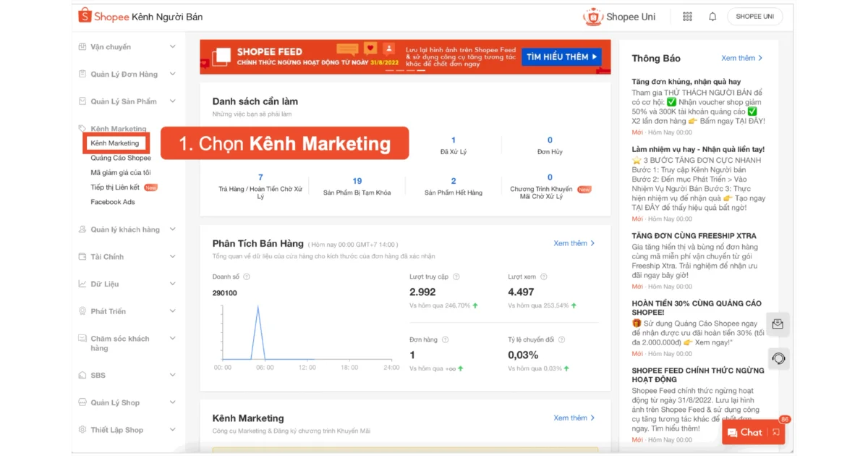Open the notification bell icon
Image resolution: width=868 pixels, height=456 pixels.
click(712, 17)
